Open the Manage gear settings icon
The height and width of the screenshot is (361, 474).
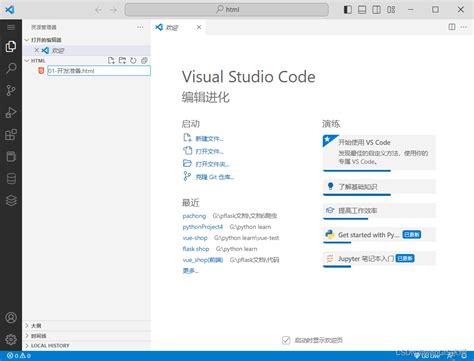pyautogui.click(x=11, y=339)
